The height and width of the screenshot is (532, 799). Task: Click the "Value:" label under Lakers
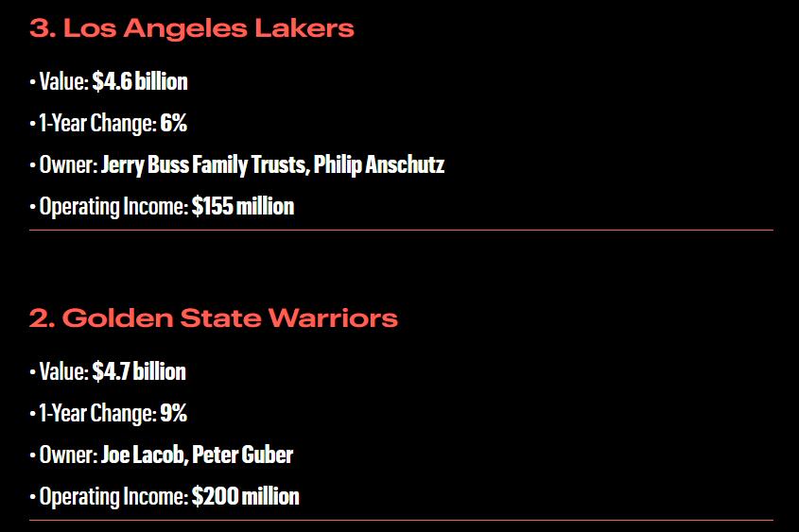(x=63, y=81)
